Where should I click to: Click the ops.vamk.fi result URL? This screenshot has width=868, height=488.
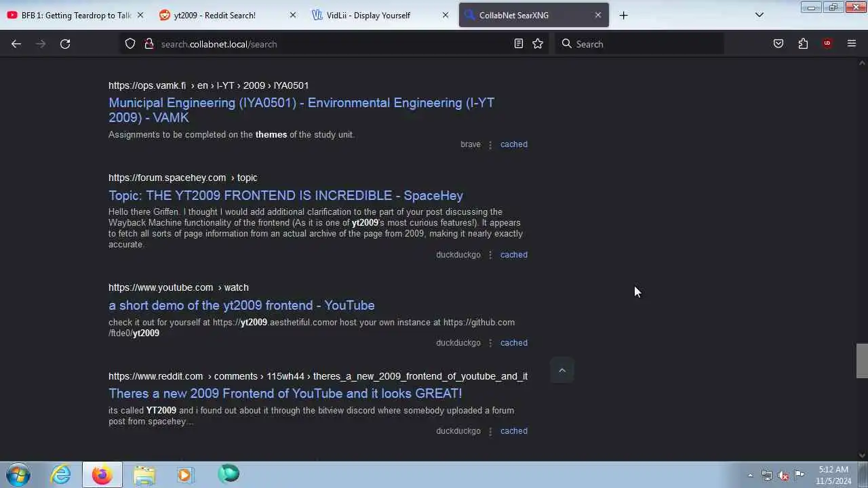(x=208, y=85)
